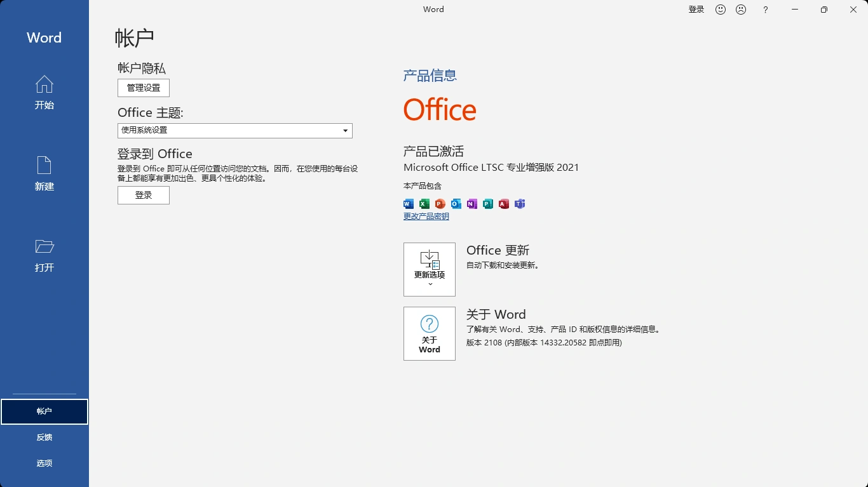Click 登录 in the title bar

tap(696, 10)
